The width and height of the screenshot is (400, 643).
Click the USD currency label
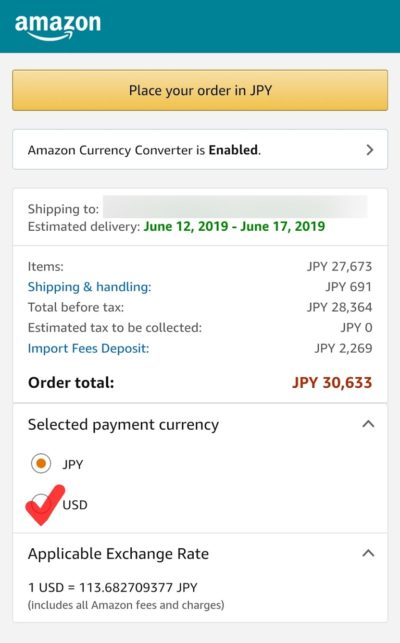[x=75, y=505]
